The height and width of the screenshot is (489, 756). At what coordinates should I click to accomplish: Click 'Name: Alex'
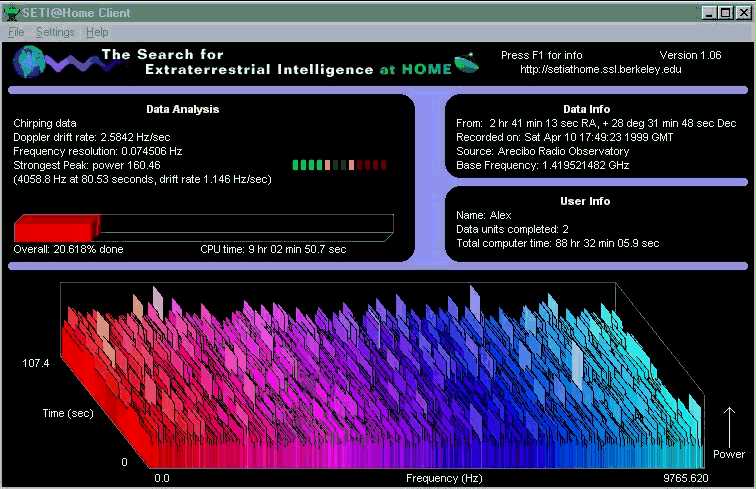coord(484,215)
